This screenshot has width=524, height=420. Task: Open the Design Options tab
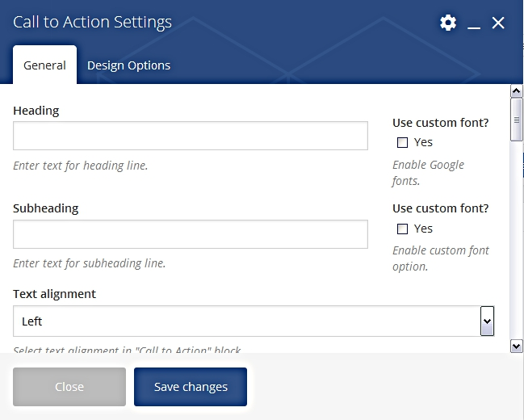[128, 65]
